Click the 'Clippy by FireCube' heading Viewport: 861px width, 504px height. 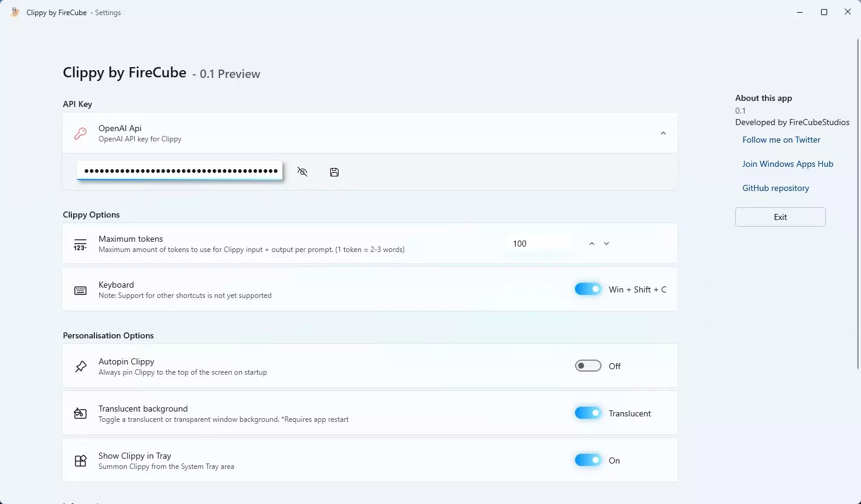pos(125,73)
